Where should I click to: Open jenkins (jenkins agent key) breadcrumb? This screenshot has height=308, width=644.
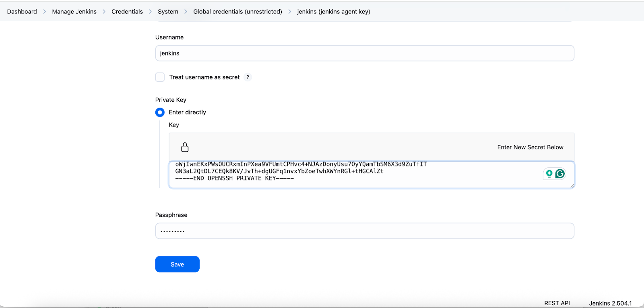334,12
